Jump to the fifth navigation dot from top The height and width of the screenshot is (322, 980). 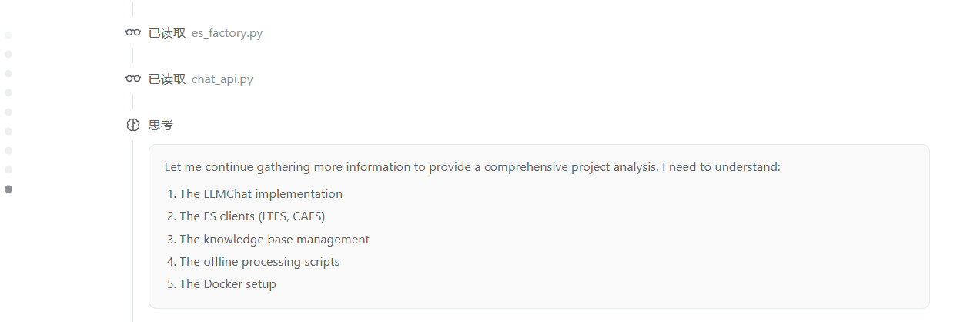pos(8,112)
